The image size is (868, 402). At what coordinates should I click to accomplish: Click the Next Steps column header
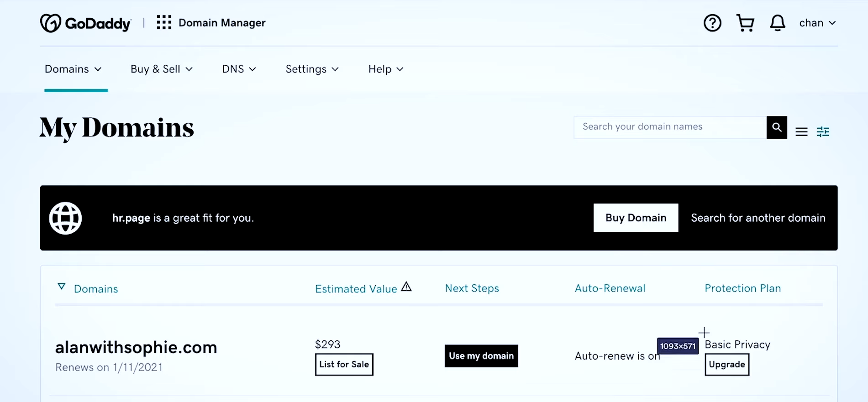coord(472,288)
